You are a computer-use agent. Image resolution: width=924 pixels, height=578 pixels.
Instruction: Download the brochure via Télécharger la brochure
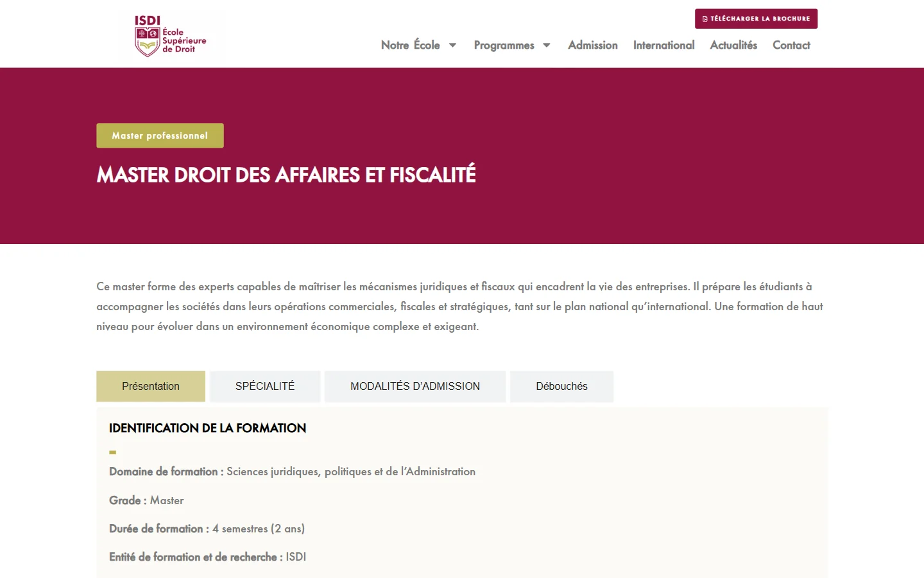[x=756, y=19]
